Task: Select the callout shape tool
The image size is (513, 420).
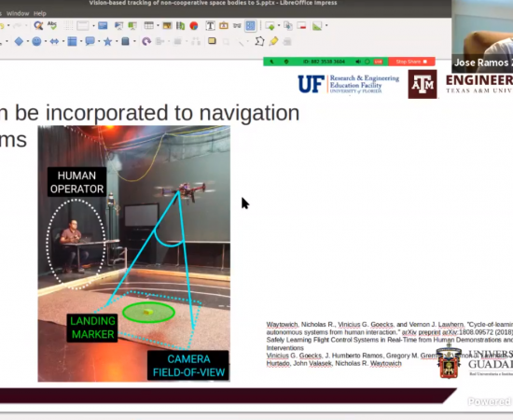Action: click(x=90, y=41)
